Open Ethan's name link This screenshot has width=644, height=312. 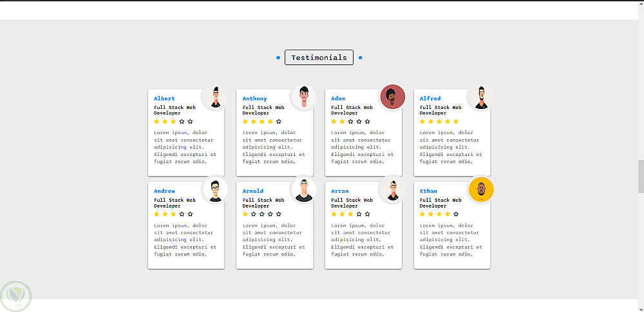(x=428, y=191)
